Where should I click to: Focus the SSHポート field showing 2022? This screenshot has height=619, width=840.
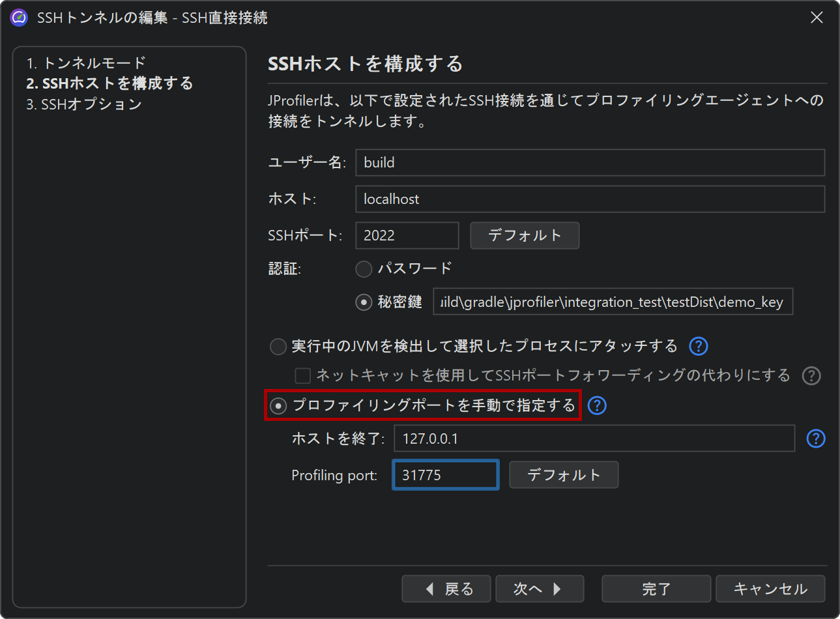pyautogui.click(x=407, y=235)
